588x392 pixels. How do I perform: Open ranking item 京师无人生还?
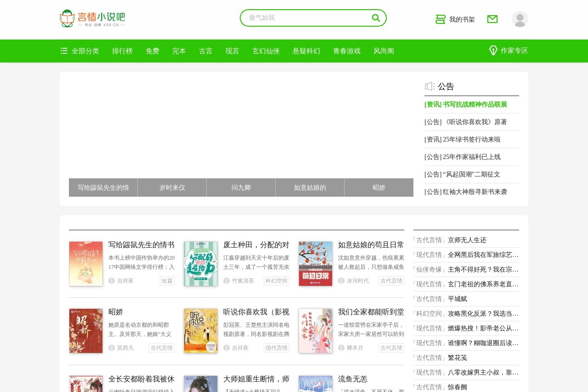(x=467, y=240)
